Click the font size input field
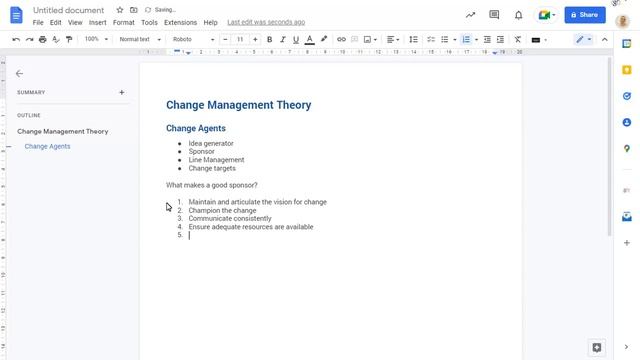The height and width of the screenshot is (360, 640). 240,40
